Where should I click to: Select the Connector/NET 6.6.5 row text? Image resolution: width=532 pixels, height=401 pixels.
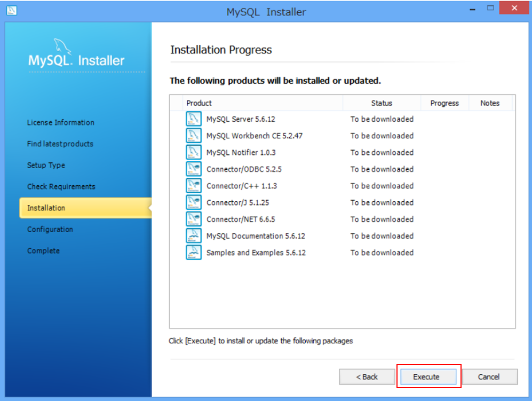(x=241, y=219)
